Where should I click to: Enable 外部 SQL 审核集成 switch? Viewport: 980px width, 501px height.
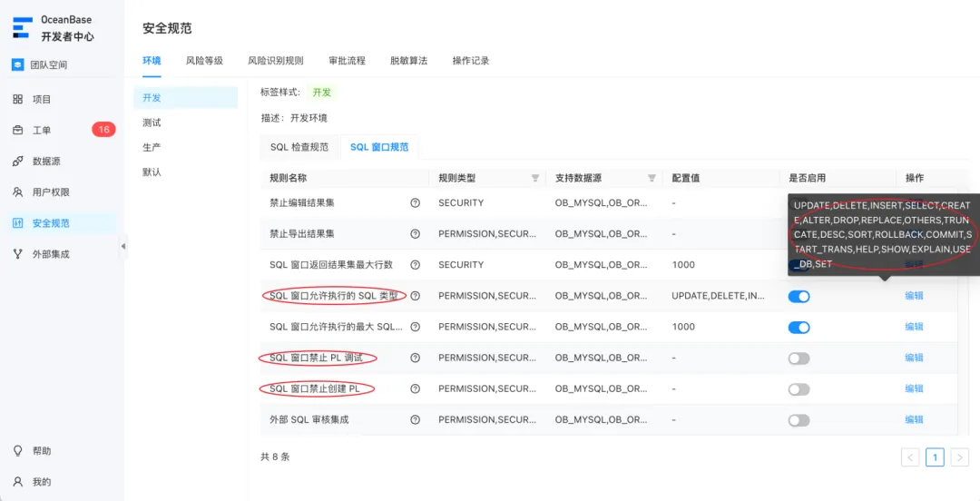[x=799, y=420]
